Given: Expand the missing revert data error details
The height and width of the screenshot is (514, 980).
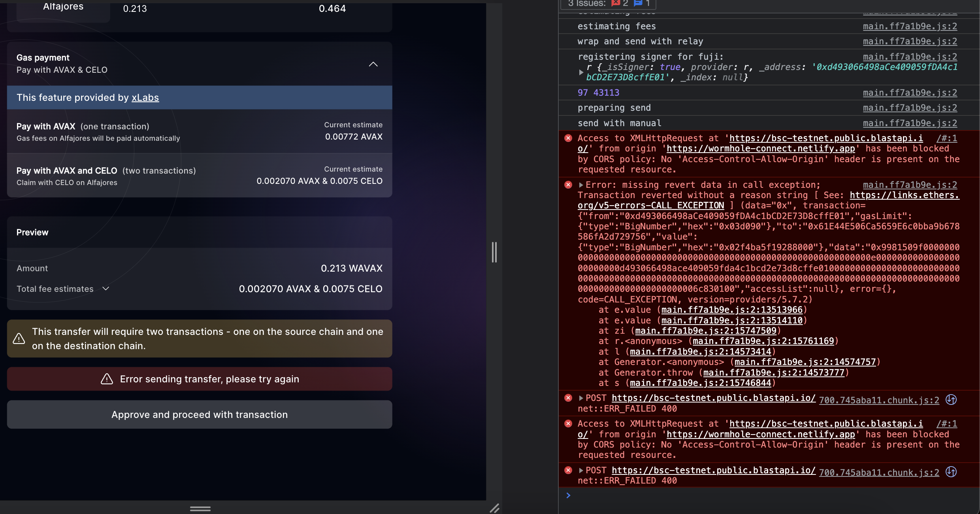Looking at the screenshot, I should pyautogui.click(x=581, y=185).
